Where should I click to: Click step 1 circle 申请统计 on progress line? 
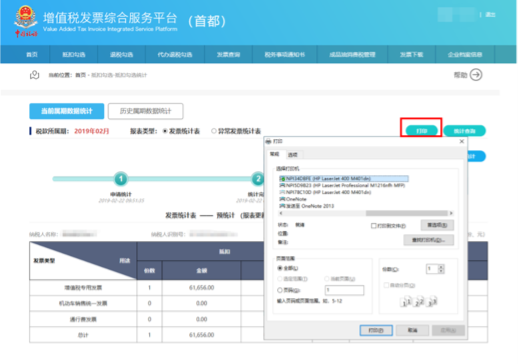point(121,179)
